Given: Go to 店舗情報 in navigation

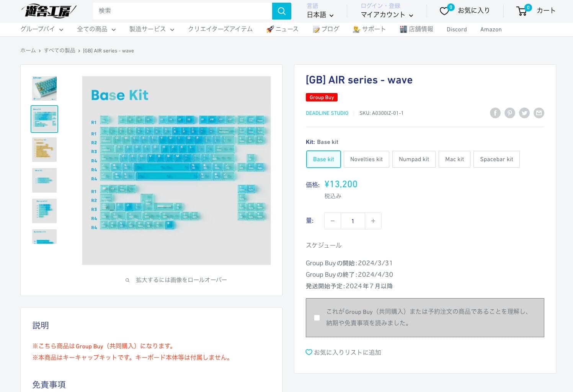Looking at the screenshot, I should [x=416, y=29].
